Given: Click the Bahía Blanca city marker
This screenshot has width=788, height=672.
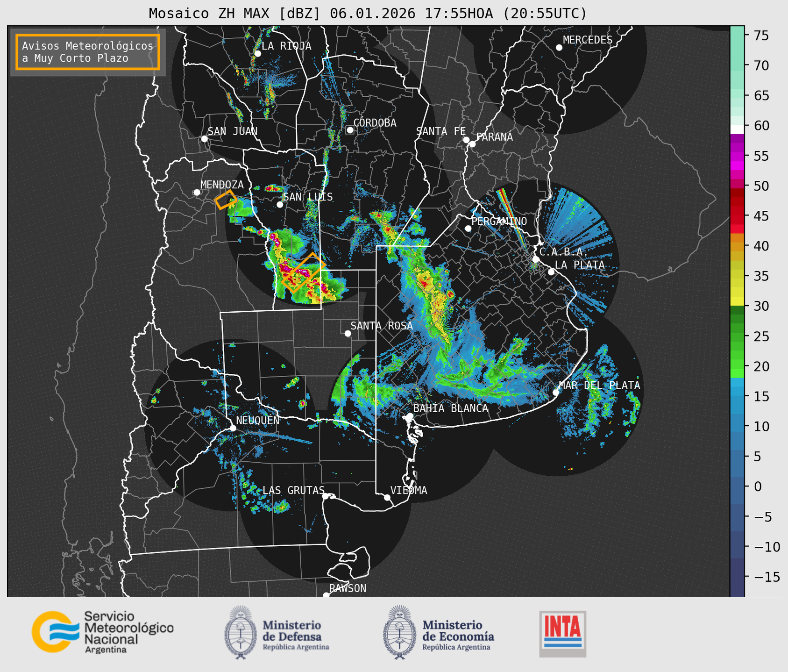Looking at the screenshot, I should point(410,416).
